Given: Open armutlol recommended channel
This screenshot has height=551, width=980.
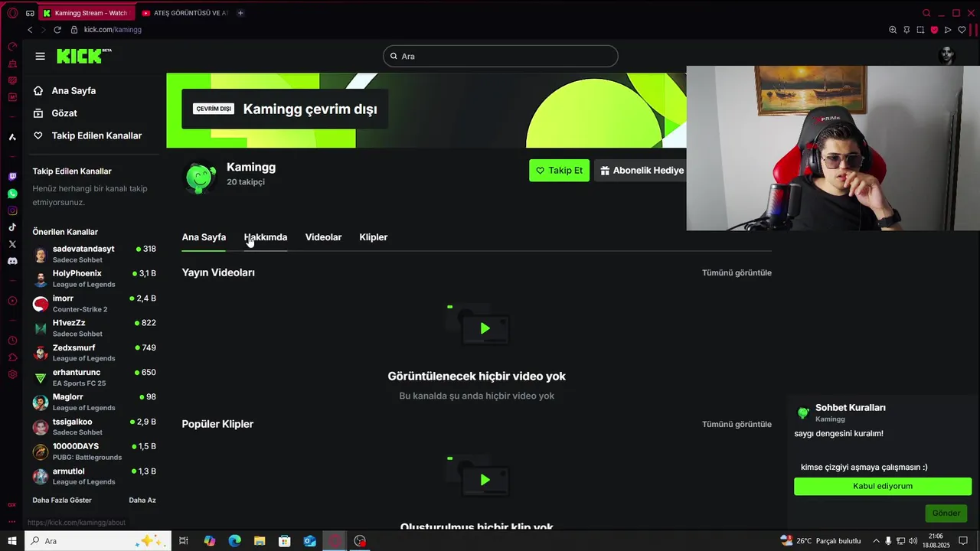Looking at the screenshot, I should tap(94, 477).
